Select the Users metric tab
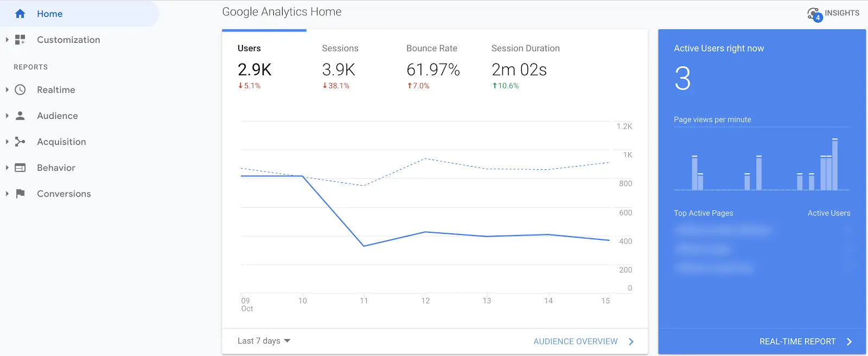This screenshot has height=356, width=868. 264,66
